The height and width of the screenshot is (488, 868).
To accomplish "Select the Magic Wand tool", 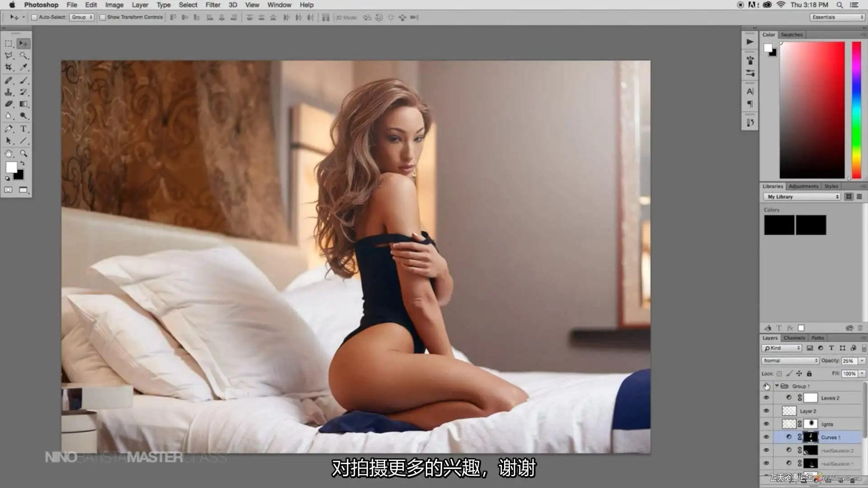I will pos(24,56).
